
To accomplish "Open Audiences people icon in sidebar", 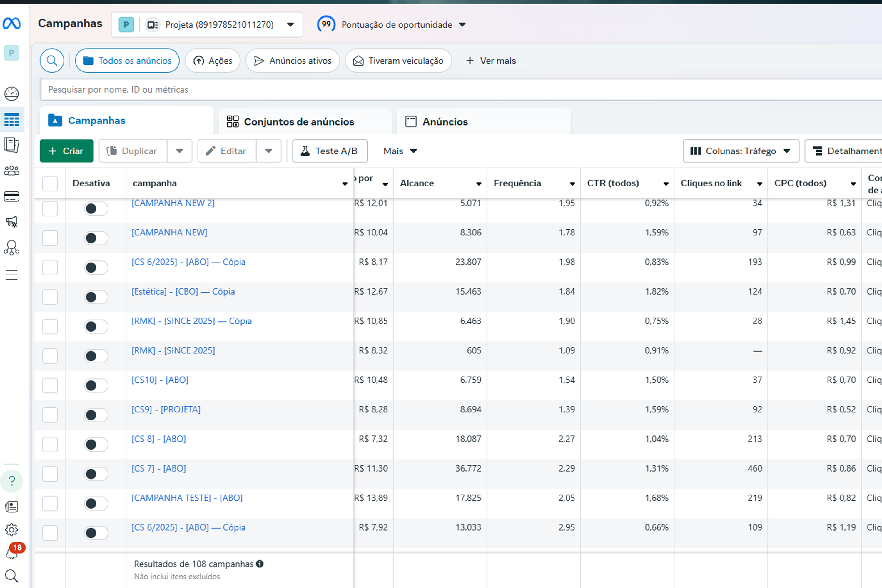I will (12, 171).
